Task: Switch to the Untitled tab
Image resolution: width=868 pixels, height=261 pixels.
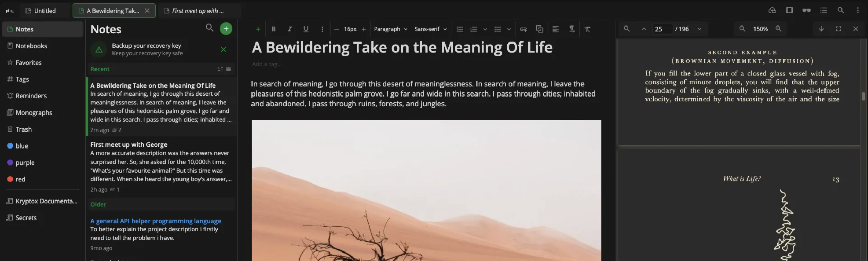Action: [45, 11]
